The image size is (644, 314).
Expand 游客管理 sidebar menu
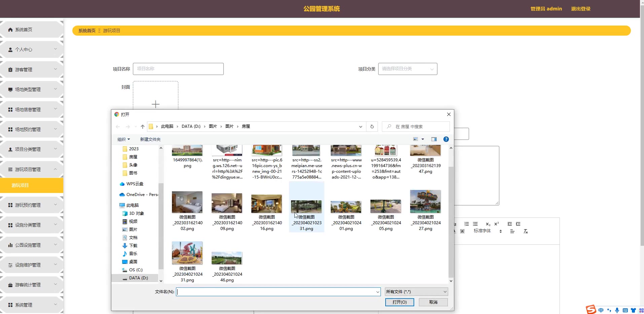click(x=32, y=70)
